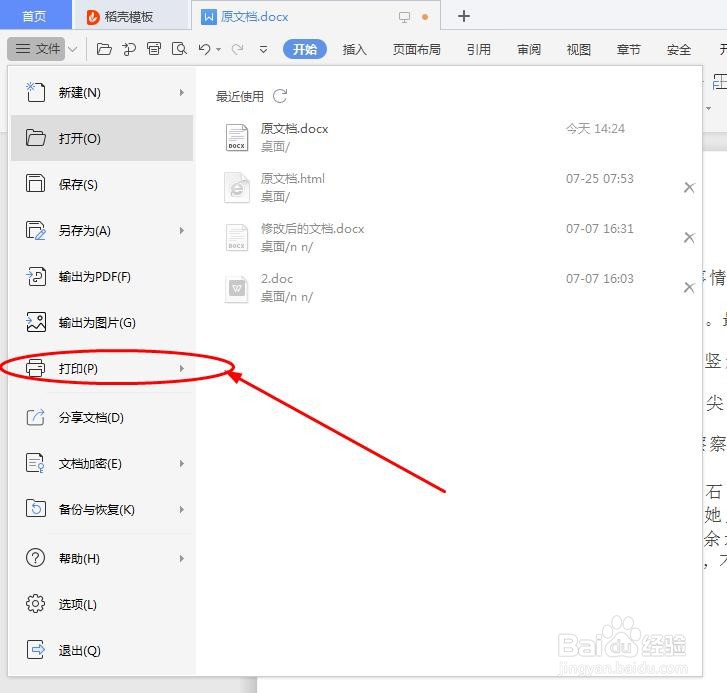Click the New document icon beside 新建(N)
The width and height of the screenshot is (727, 693).
click(x=35, y=92)
